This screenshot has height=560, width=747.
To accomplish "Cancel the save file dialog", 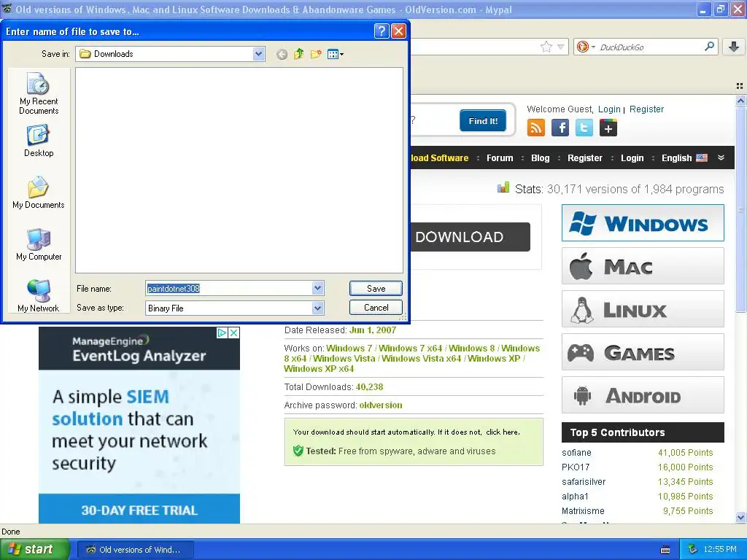I will click(376, 308).
